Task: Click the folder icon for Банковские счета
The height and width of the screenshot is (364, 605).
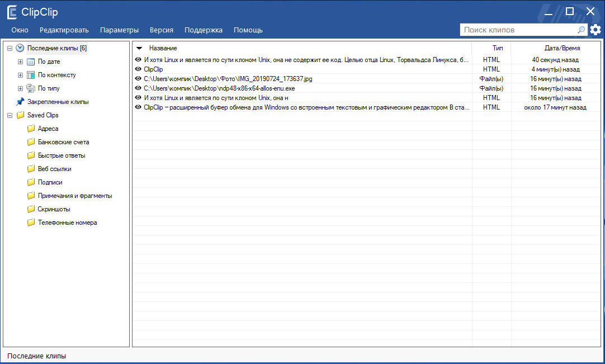Action: (31, 142)
